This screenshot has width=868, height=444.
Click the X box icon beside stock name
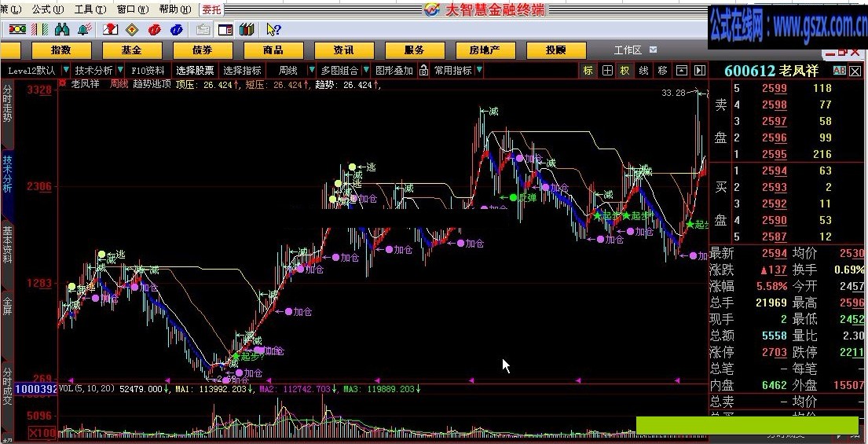pos(855,71)
